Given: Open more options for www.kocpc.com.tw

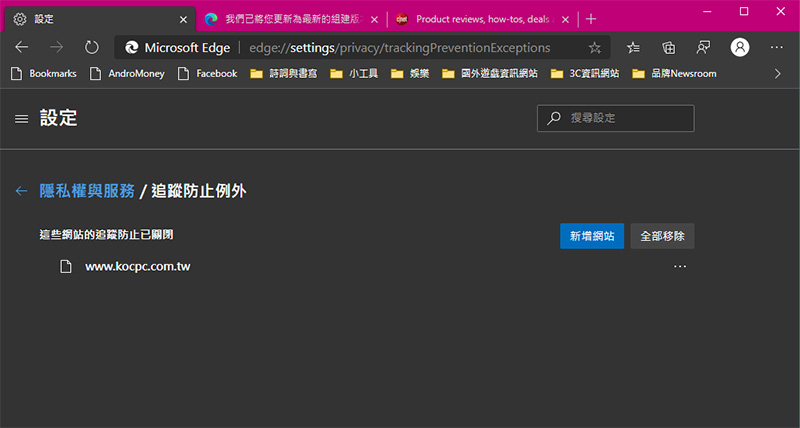Looking at the screenshot, I should (x=680, y=266).
